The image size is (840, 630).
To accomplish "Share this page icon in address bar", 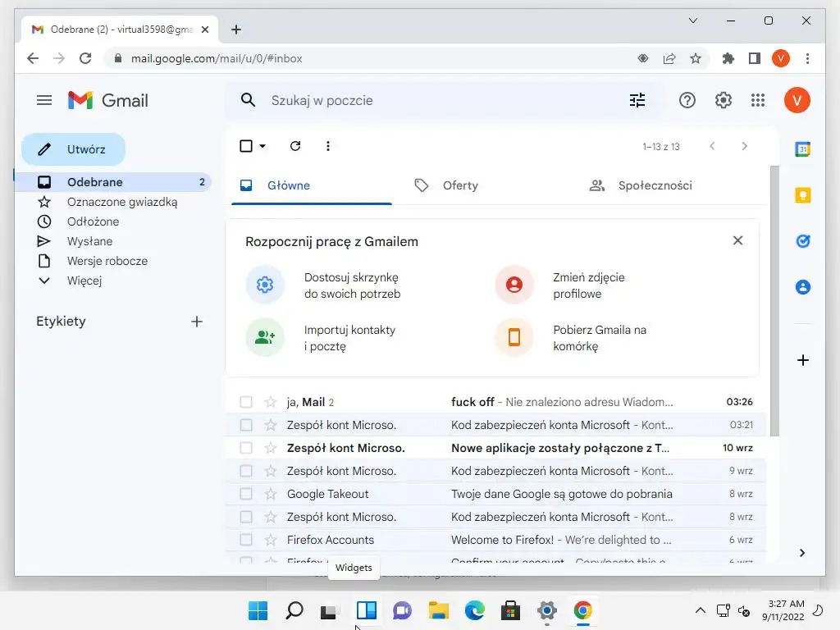I will click(669, 58).
